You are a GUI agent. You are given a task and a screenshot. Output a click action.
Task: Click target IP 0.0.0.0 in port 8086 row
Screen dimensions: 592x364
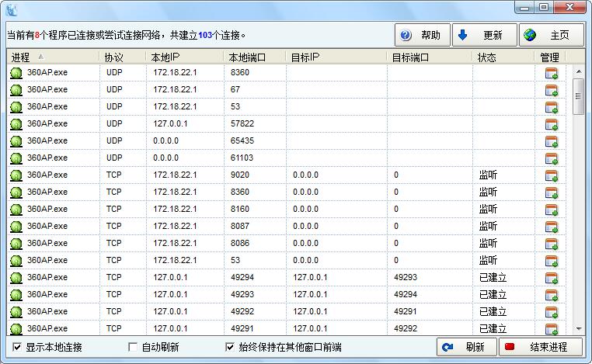(x=305, y=243)
